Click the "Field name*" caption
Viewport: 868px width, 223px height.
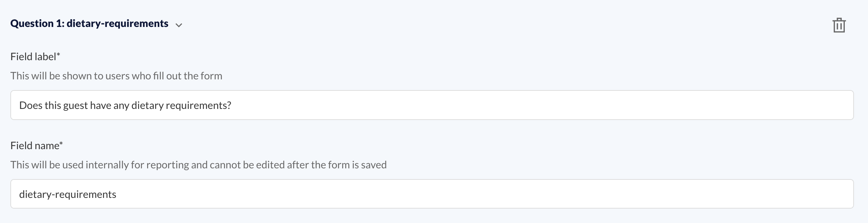click(37, 145)
